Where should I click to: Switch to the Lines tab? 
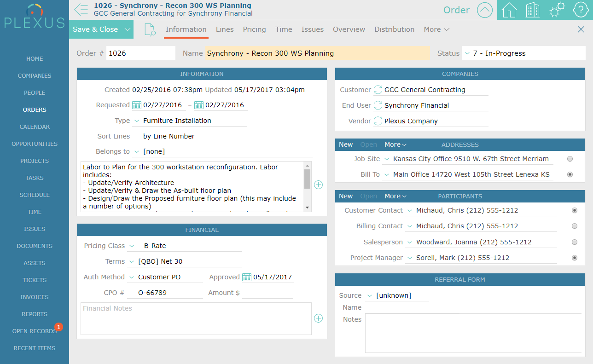tap(225, 29)
